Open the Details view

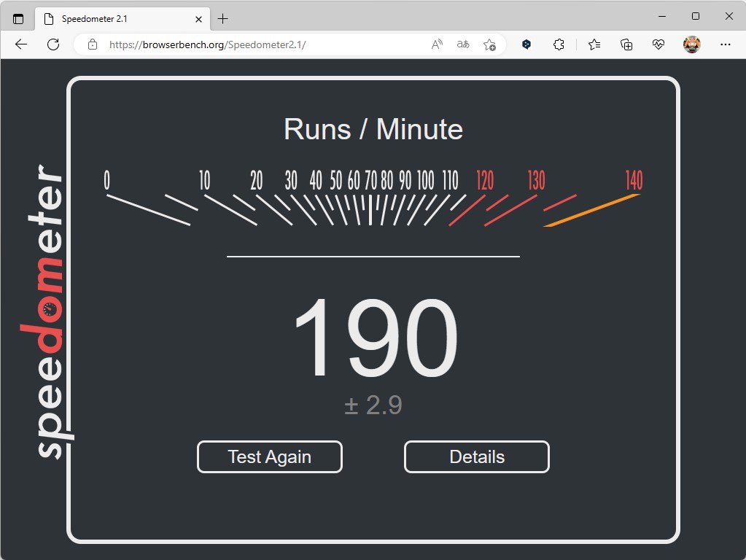pyautogui.click(x=477, y=456)
